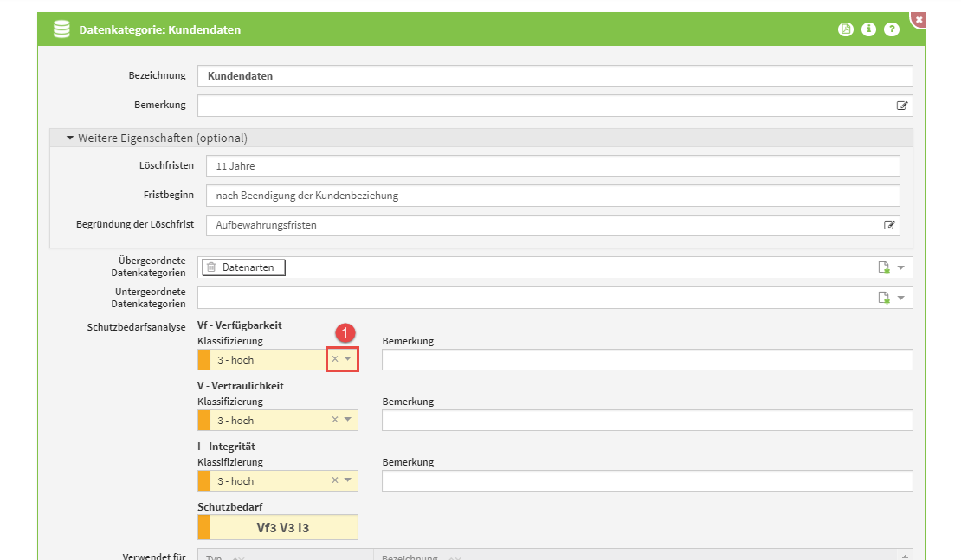The width and height of the screenshot is (961, 560).
Task: Open Übergeordnete Datenkategorien dropdown arrow
Action: click(901, 267)
